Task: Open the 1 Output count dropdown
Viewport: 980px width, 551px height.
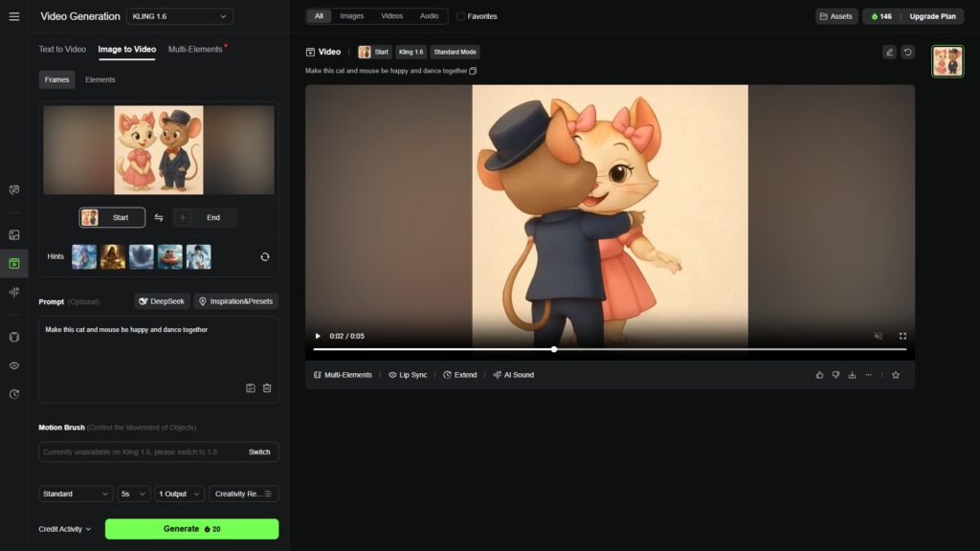Action: [179, 494]
